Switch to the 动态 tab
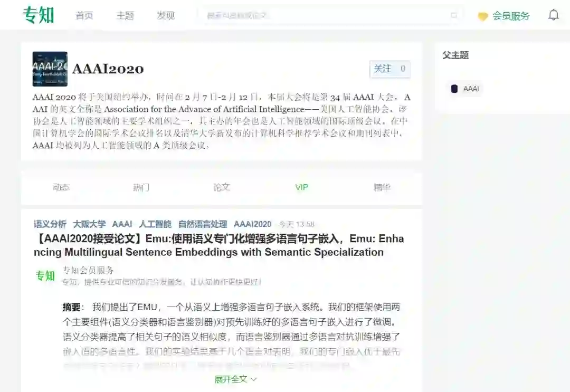The image size is (570, 392). pos(61,187)
